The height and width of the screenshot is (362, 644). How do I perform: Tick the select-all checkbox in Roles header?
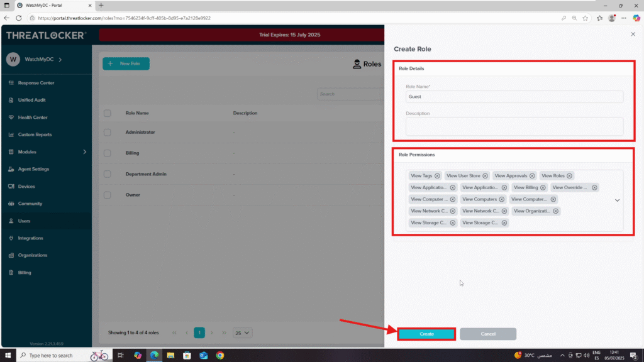107,113
